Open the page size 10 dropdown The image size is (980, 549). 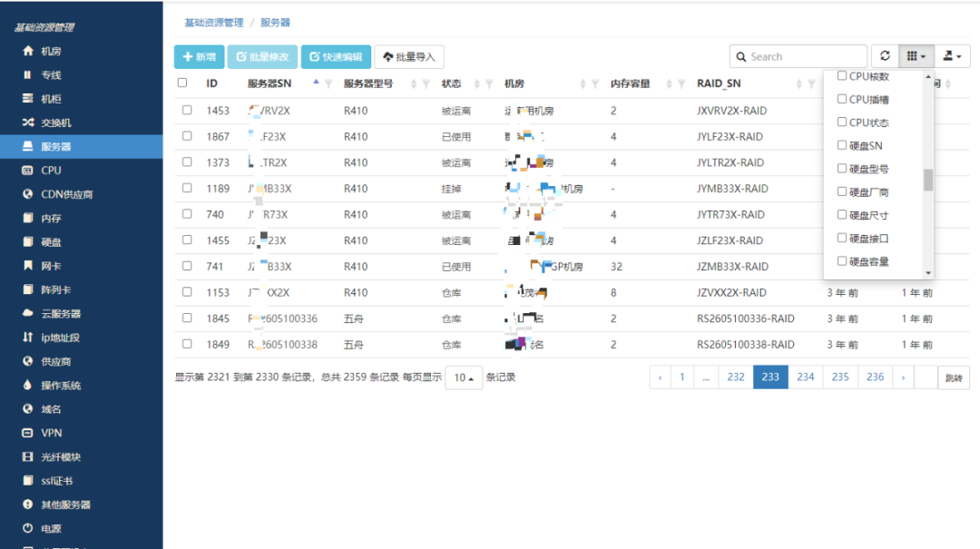tap(464, 377)
